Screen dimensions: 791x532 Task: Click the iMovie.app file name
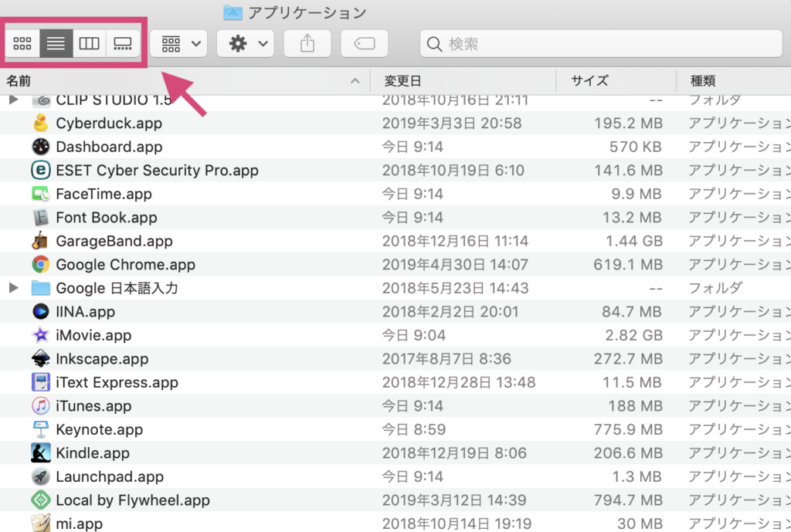pos(93,335)
